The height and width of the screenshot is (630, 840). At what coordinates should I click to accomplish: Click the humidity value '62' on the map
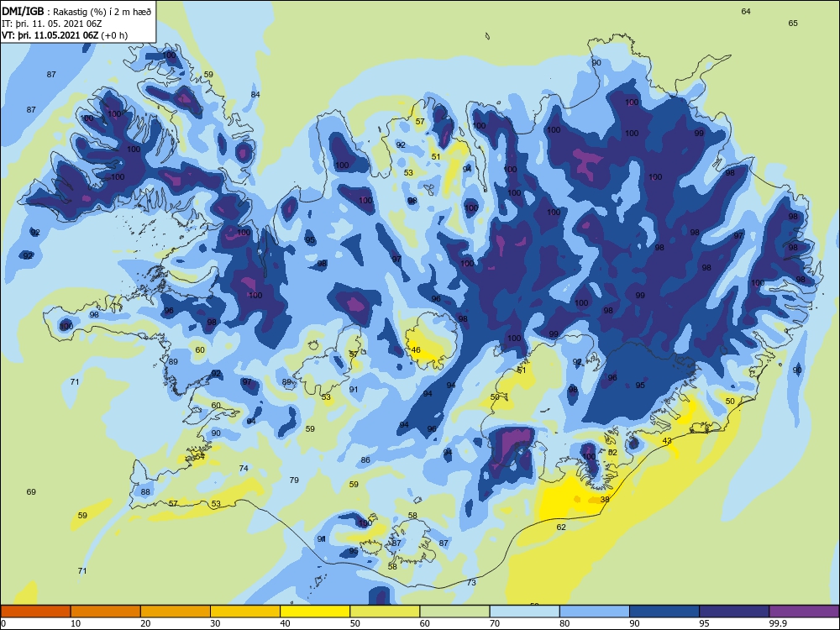click(x=561, y=528)
